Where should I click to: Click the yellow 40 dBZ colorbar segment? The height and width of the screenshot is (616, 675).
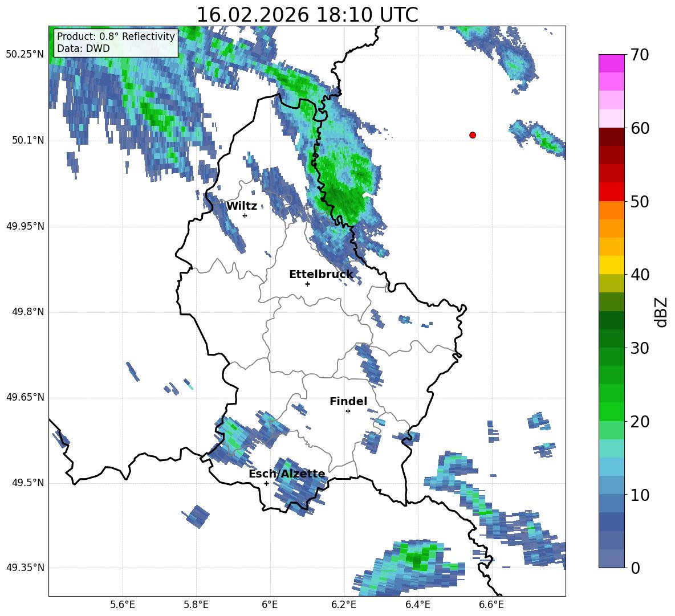click(611, 266)
